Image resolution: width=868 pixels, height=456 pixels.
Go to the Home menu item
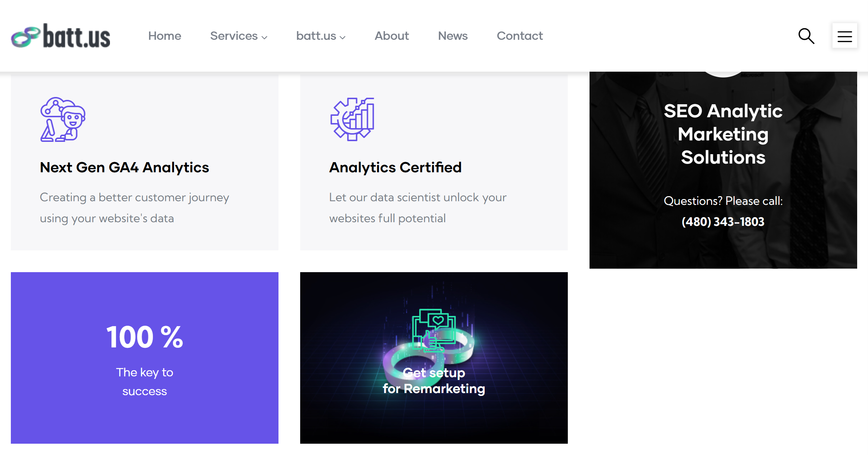[x=165, y=36]
